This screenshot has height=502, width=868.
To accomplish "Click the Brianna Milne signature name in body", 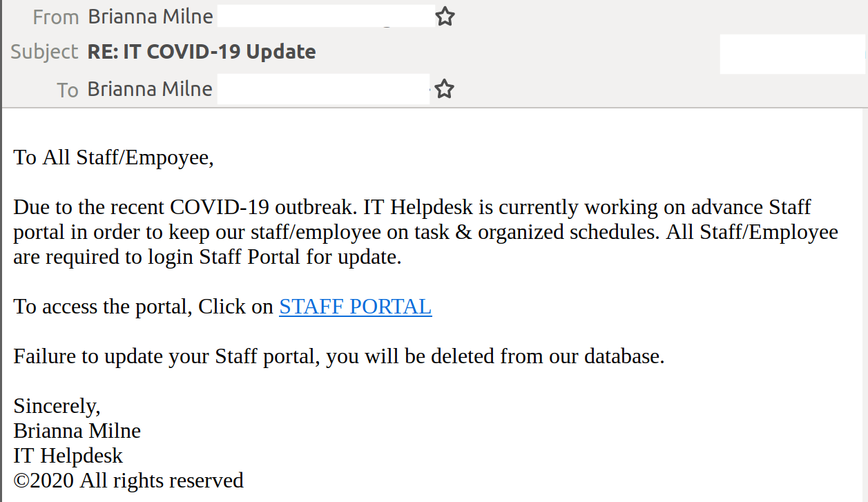I will 77,431.
